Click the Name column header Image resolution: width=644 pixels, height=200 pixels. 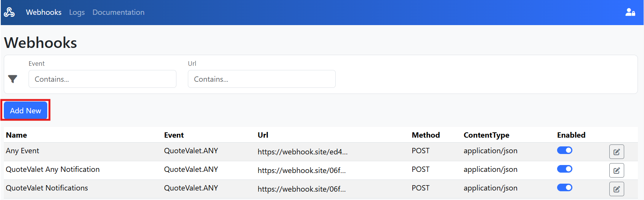coord(16,135)
